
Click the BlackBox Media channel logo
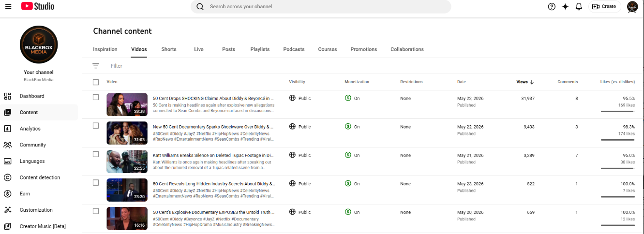click(39, 44)
